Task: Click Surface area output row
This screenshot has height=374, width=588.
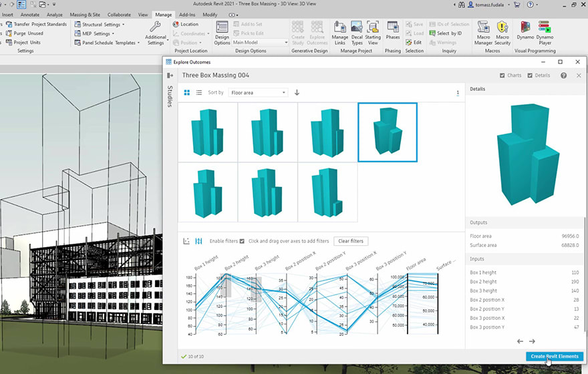Action: tap(525, 245)
